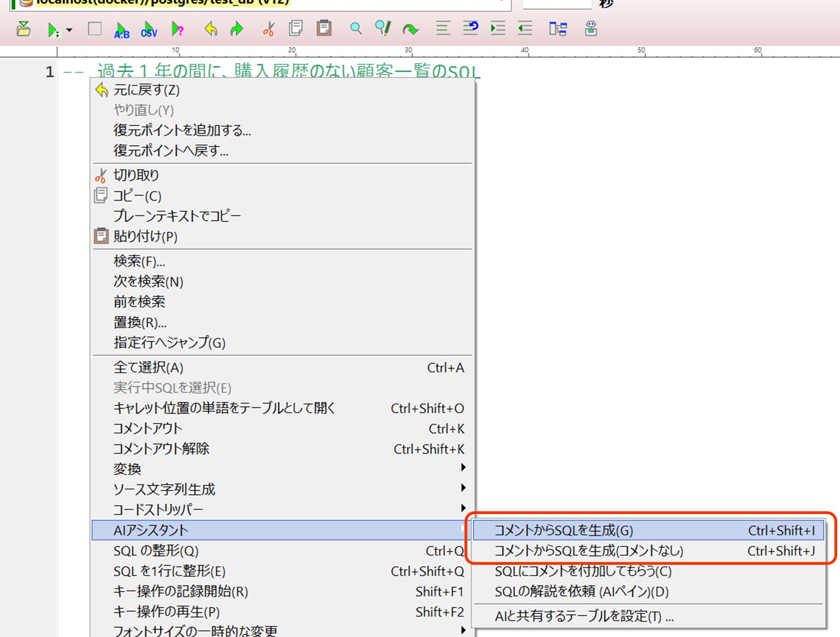Open AIと共有するテーブルを設定(T) ...

point(649,617)
